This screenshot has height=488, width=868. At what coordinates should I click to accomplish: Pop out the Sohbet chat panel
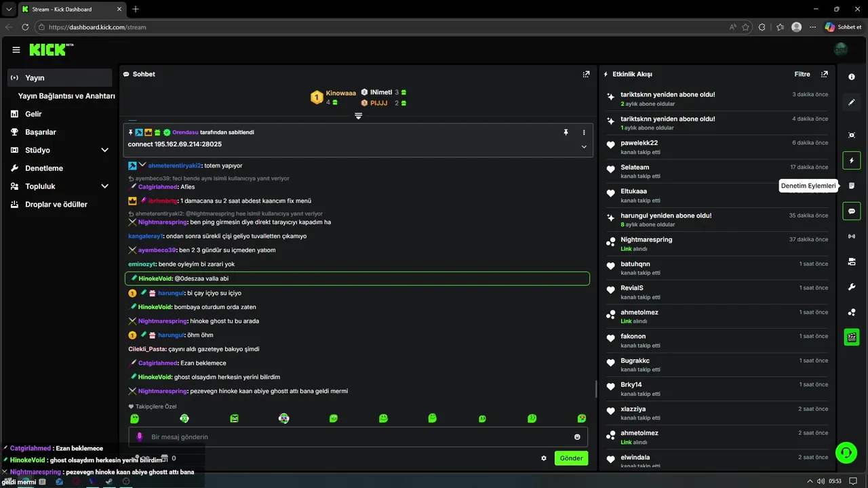(586, 74)
